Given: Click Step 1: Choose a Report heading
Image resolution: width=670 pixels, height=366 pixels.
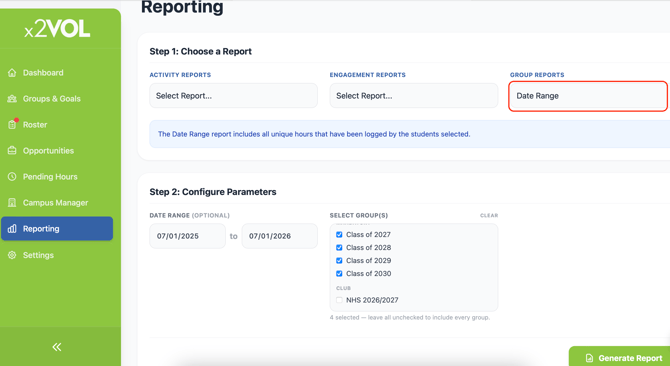Looking at the screenshot, I should click(x=200, y=51).
